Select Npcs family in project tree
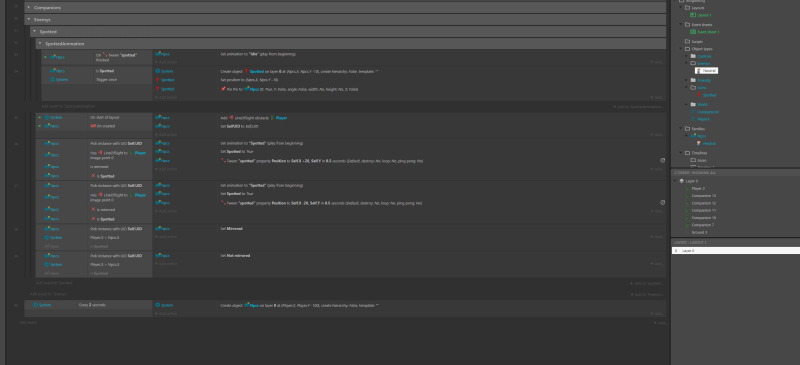Image resolution: width=800 pixels, height=365 pixels. coord(702,136)
